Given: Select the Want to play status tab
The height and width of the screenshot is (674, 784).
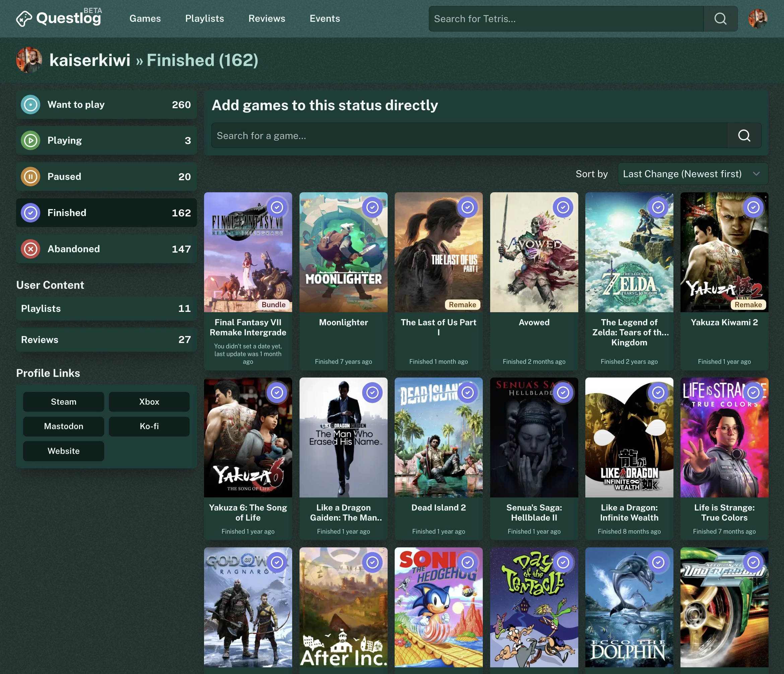Looking at the screenshot, I should (x=106, y=105).
